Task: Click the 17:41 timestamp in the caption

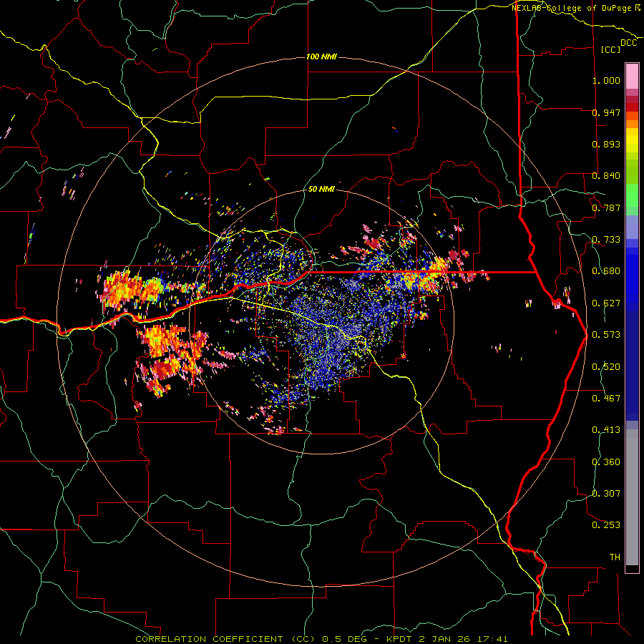Action: click(x=494, y=639)
